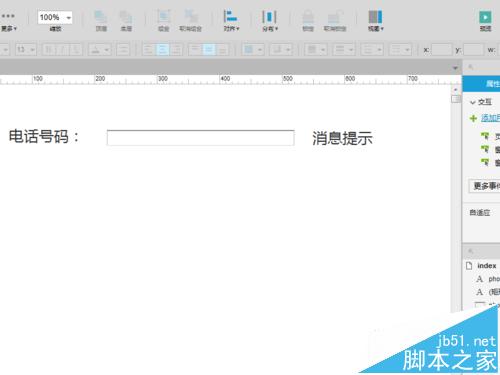Screen dimensions: 500x375
Task: Select the second event in the interactions list
Action: click(490, 149)
